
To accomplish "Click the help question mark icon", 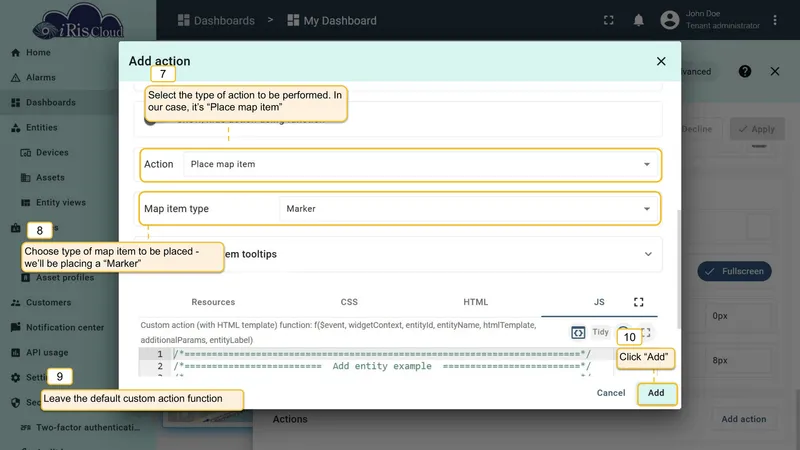I will (x=745, y=71).
